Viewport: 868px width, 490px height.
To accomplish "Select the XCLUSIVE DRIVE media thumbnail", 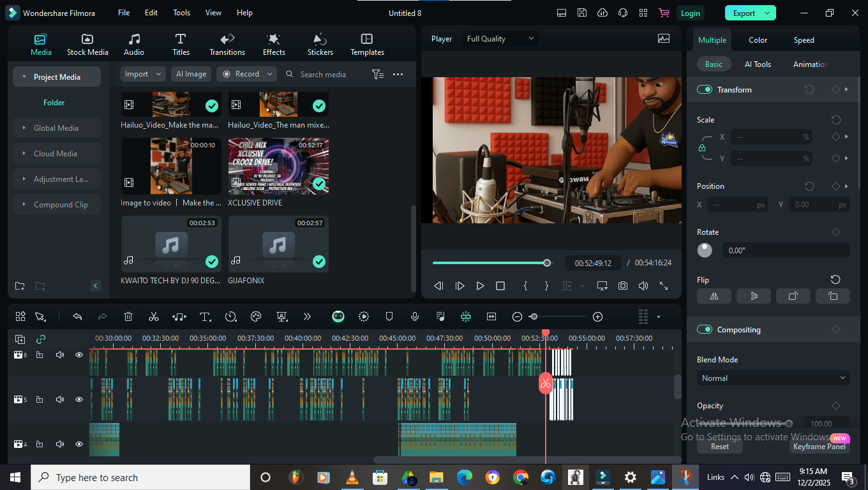I will click(x=278, y=167).
